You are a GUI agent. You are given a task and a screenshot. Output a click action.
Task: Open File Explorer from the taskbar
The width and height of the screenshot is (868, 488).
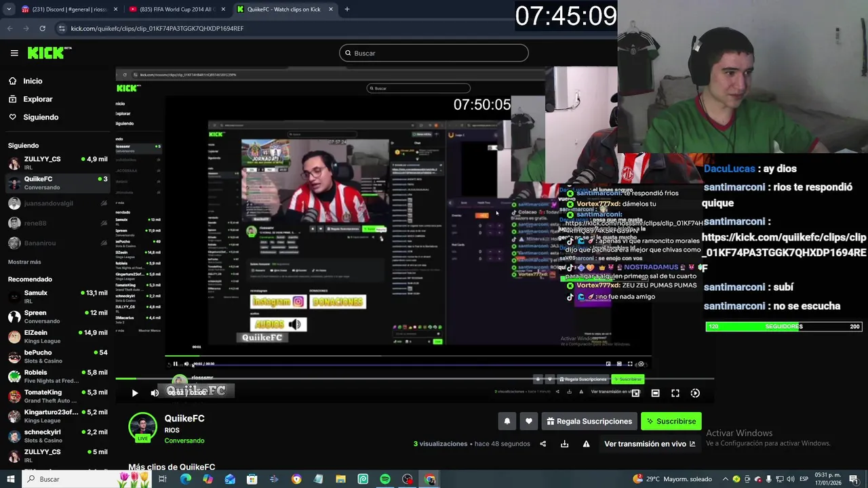click(340, 479)
